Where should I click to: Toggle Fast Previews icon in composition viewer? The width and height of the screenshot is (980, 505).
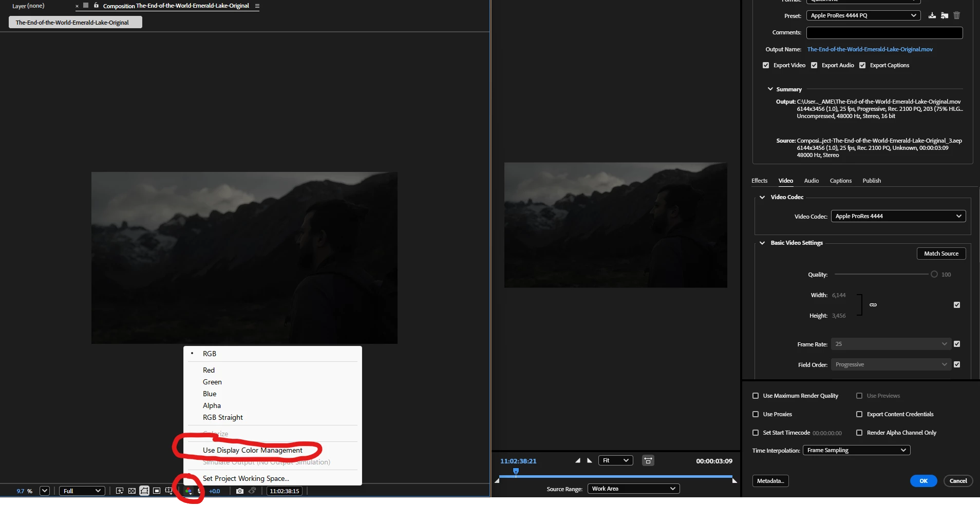120,491
